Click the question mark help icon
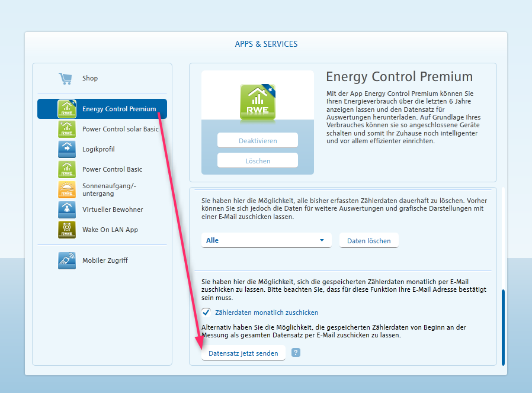The image size is (532, 393). coord(296,353)
